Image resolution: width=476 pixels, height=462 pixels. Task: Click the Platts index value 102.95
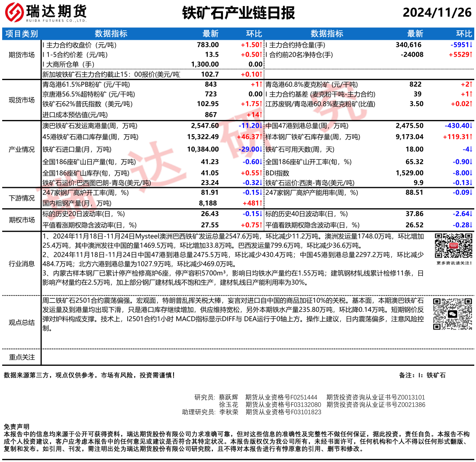coord(208,104)
